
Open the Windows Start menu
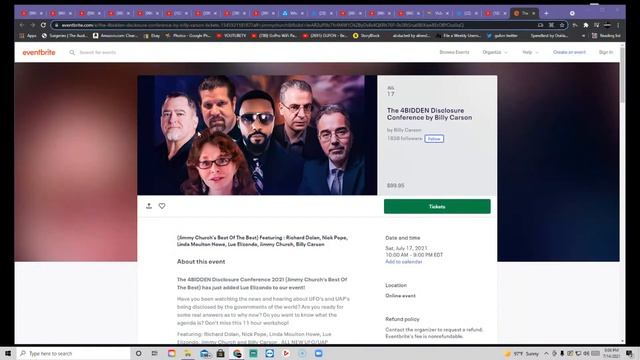[8, 353]
